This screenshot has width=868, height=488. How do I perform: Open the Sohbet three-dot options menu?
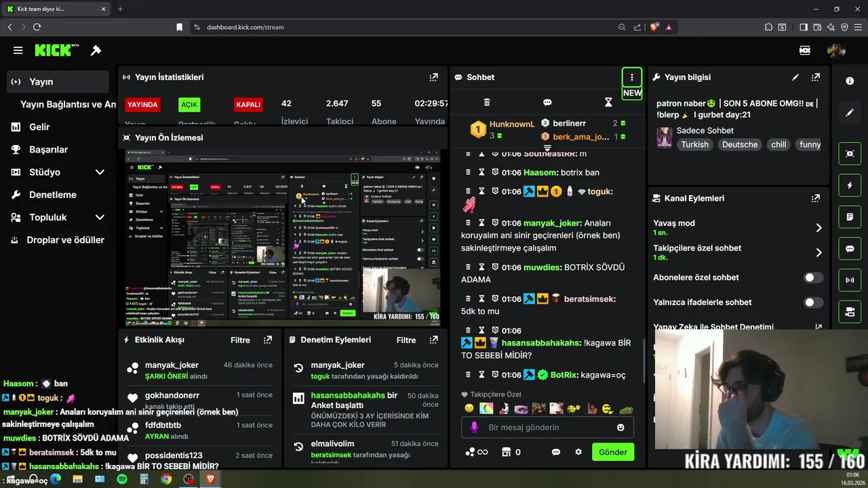pyautogui.click(x=631, y=77)
